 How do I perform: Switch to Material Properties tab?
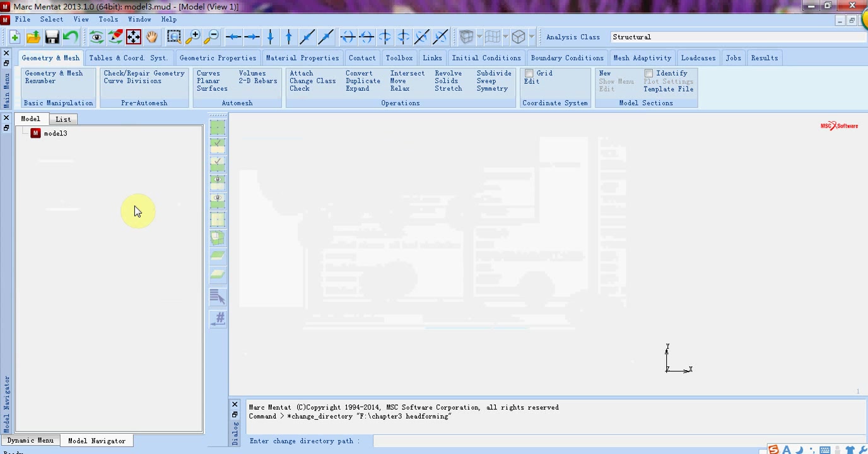tap(302, 58)
